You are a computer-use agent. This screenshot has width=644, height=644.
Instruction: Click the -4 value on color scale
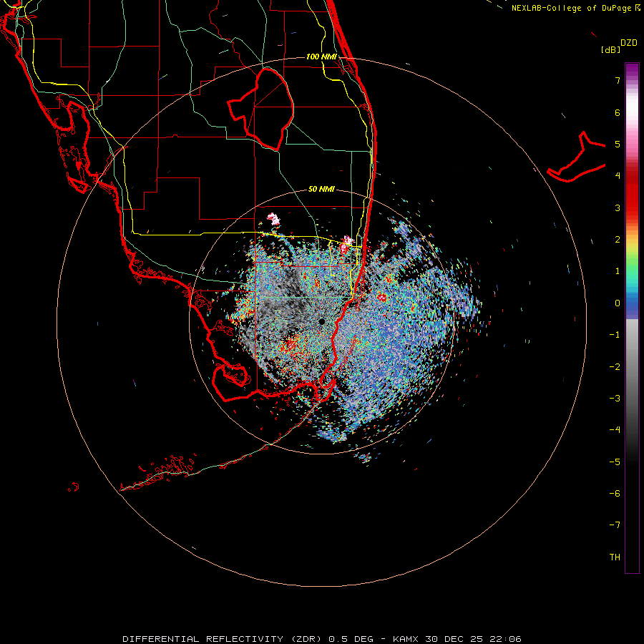[x=615, y=429]
